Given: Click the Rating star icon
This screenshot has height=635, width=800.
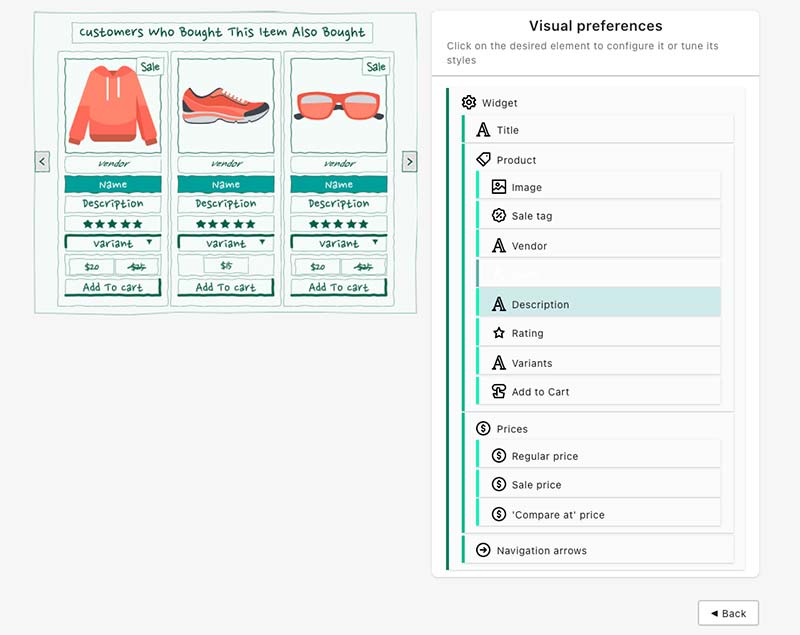Looking at the screenshot, I should click(x=499, y=333).
